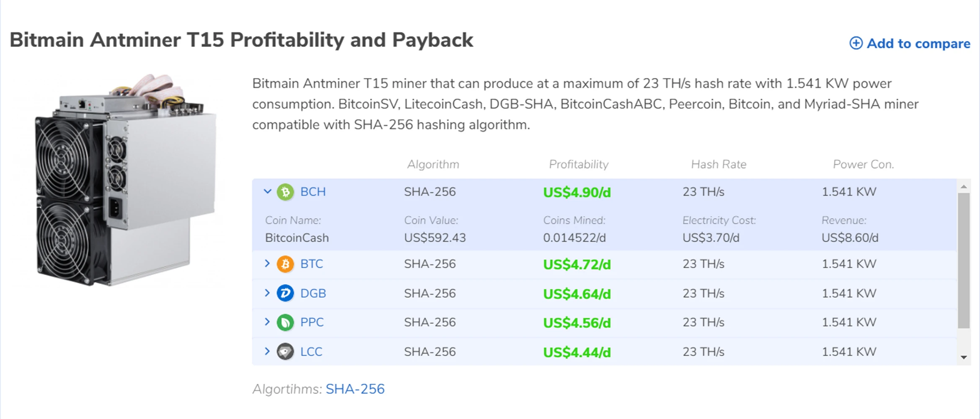Click the green Peercoin leaf icon
This screenshot has width=980, height=419.
point(285,323)
